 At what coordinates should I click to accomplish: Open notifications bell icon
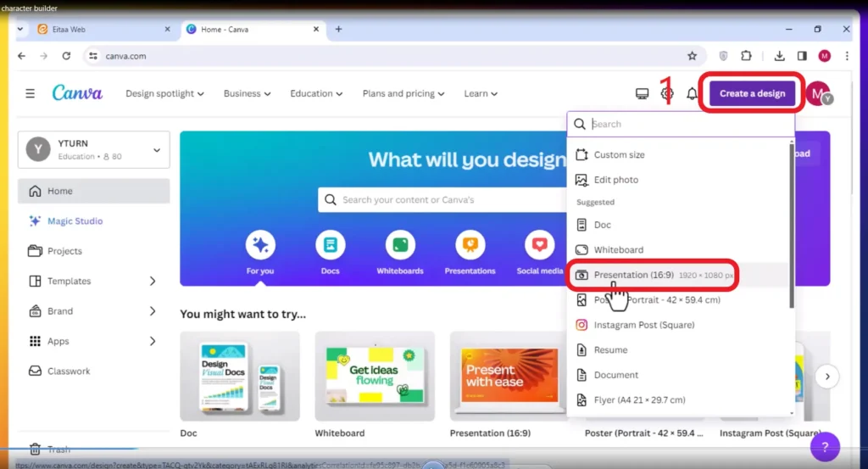[692, 93]
